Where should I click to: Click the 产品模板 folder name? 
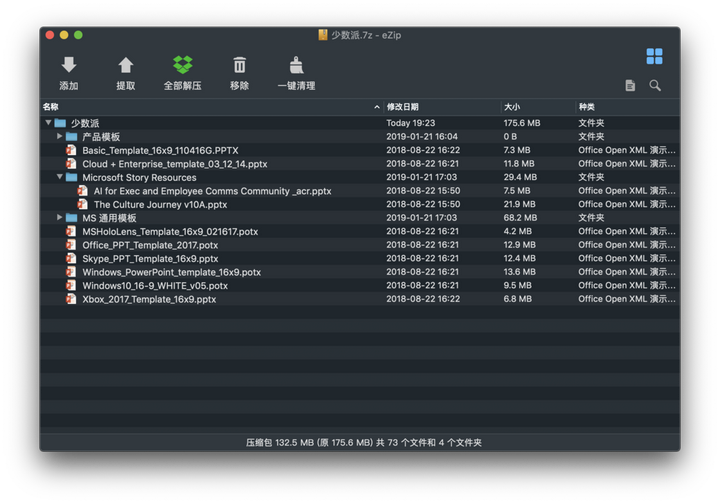tap(101, 136)
